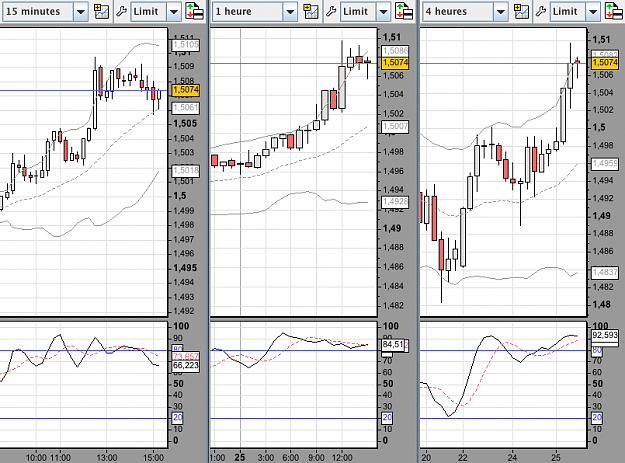Click the 9:00 time label on 1 heure chart
Image resolution: width=625 pixels, height=463 pixels.
pos(316,457)
